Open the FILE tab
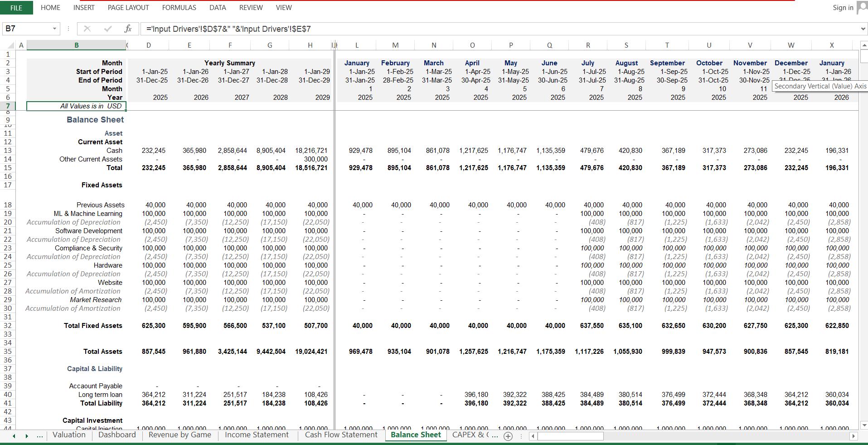 point(16,8)
